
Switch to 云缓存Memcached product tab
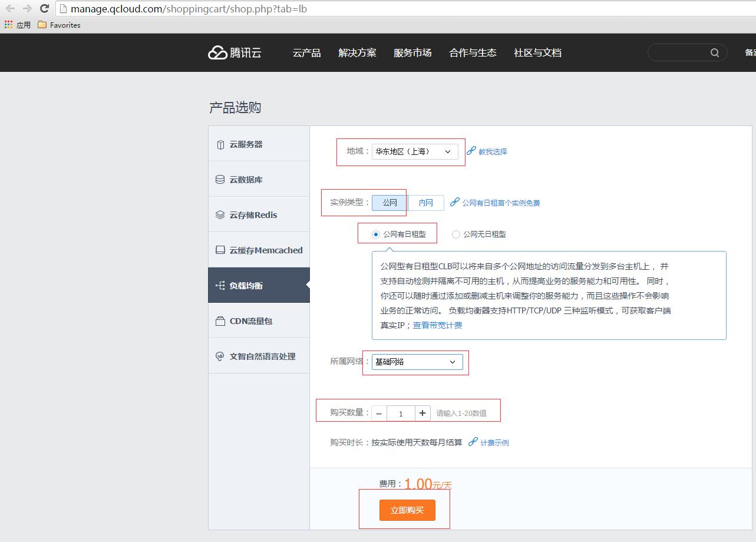tap(259, 250)
